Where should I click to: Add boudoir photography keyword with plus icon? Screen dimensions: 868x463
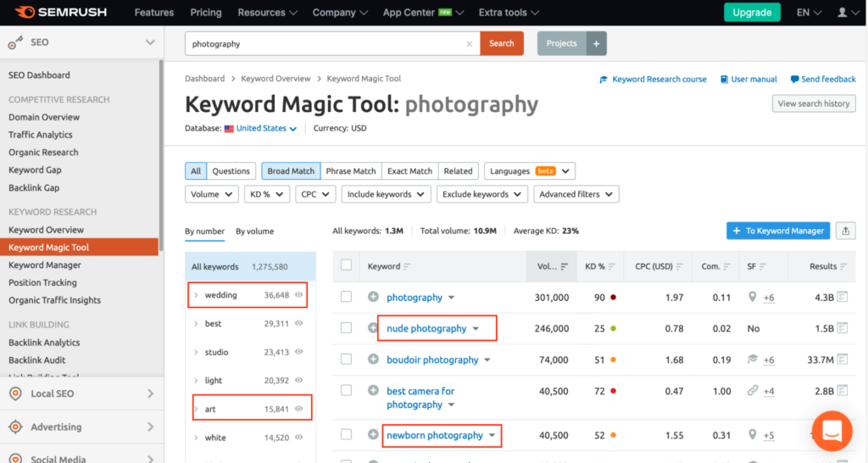click(x=373, y=360)
